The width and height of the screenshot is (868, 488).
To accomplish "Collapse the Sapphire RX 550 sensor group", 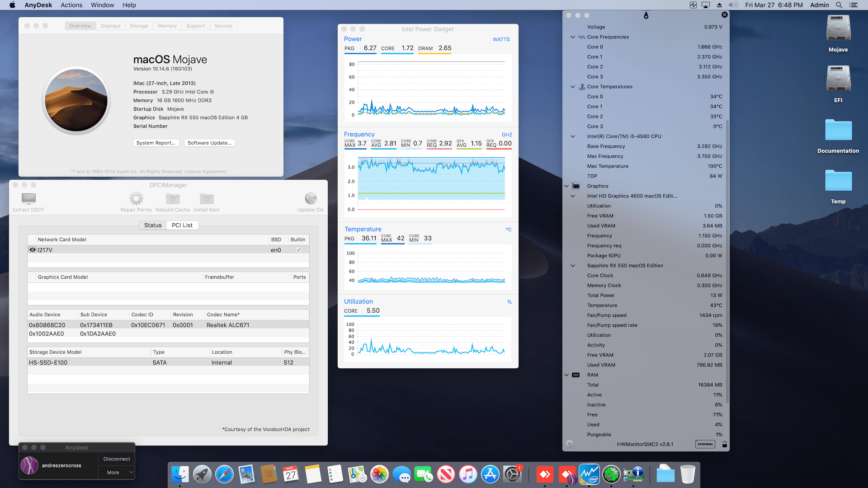I will pyautogui.click(x=572, y=265).
